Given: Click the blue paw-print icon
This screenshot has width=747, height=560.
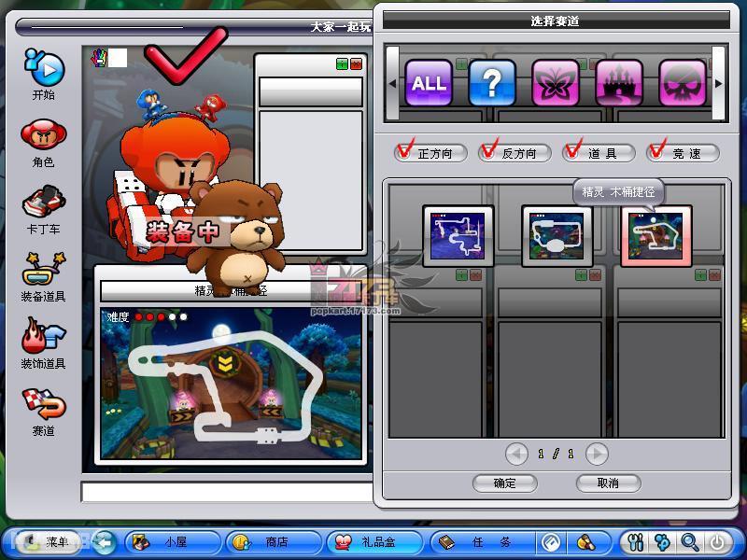Looking at the screenshot, I should pyautogui.click(x=662, y=542).
